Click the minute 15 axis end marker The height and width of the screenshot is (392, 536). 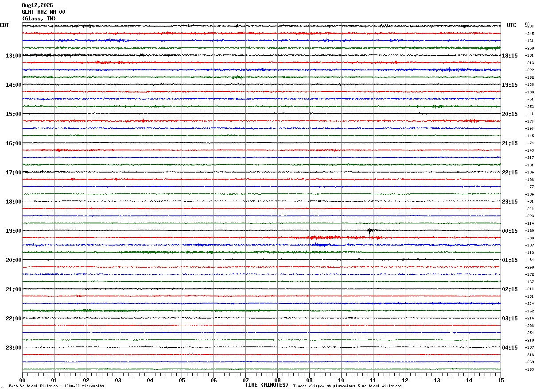(500, 380)
